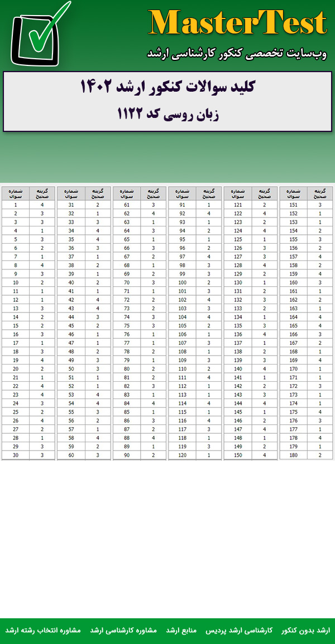The width and height of the screenshot is (335, 644).
Task: Click the question number 91 cell
Action: 183,205
